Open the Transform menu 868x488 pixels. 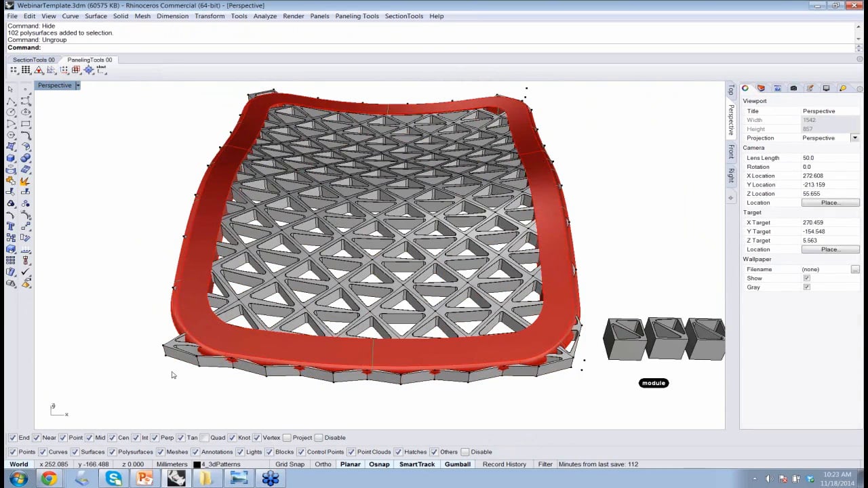click(x=210, y=16)
